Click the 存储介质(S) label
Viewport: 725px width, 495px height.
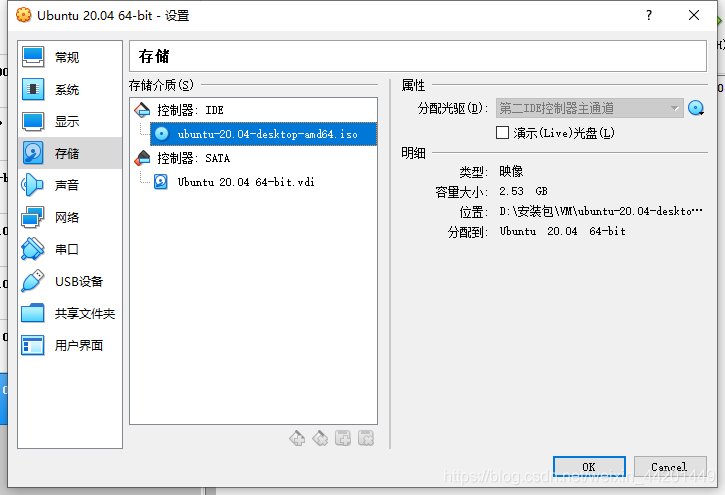point(161,85)
